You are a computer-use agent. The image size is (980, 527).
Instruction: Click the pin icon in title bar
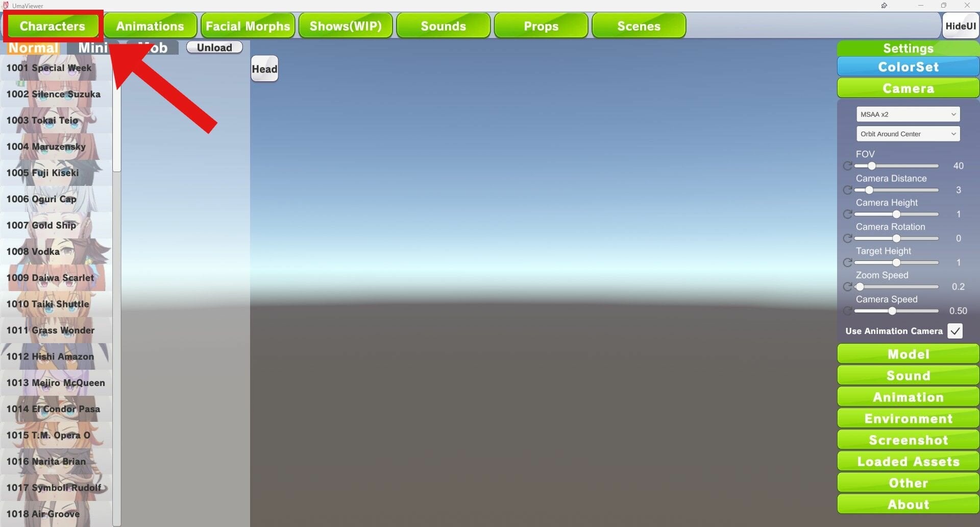coord(884,6)
